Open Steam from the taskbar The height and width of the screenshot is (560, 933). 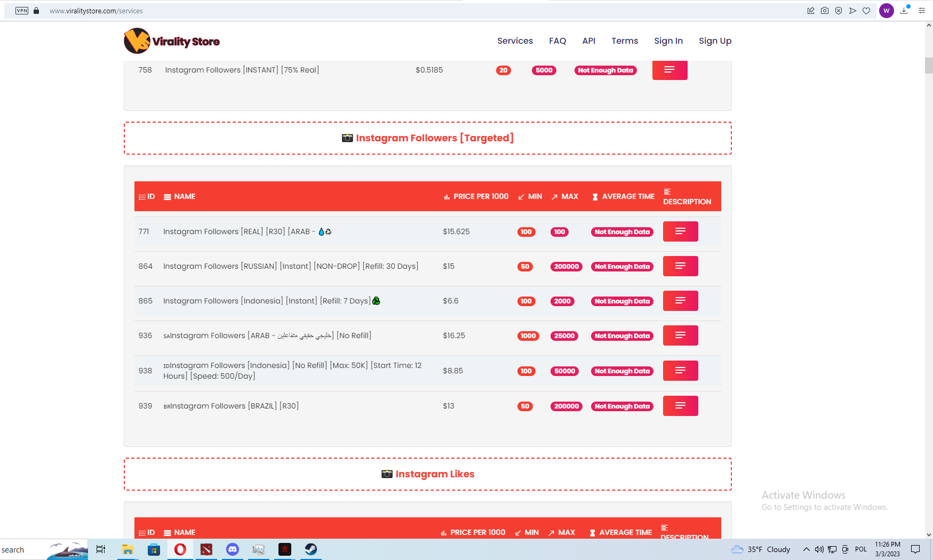[311, 549]
